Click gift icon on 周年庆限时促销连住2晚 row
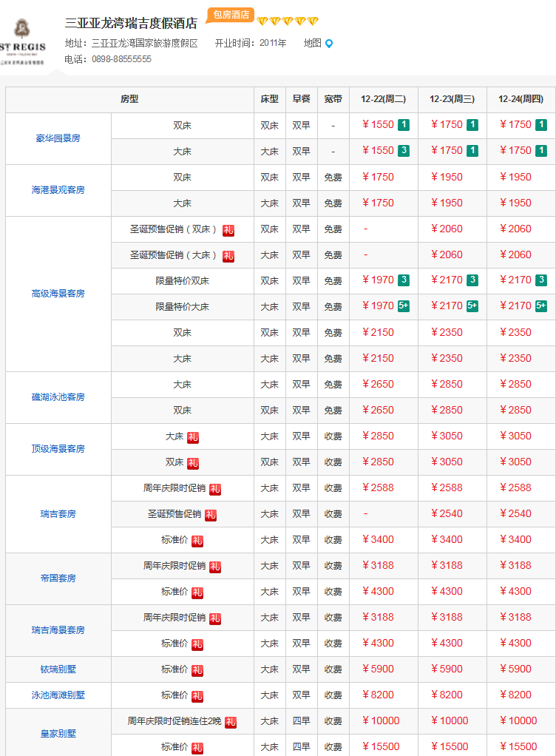 [231, 722]
